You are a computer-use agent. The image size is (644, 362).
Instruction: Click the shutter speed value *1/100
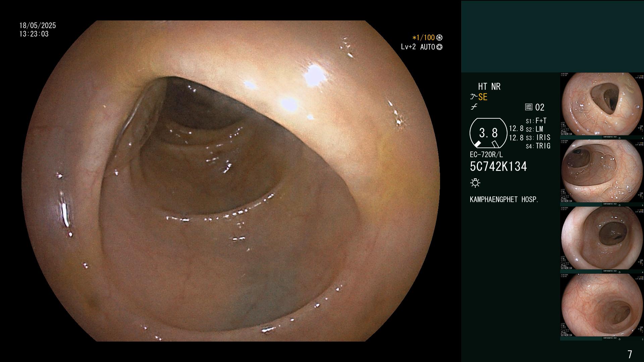(x=424, y=38)
